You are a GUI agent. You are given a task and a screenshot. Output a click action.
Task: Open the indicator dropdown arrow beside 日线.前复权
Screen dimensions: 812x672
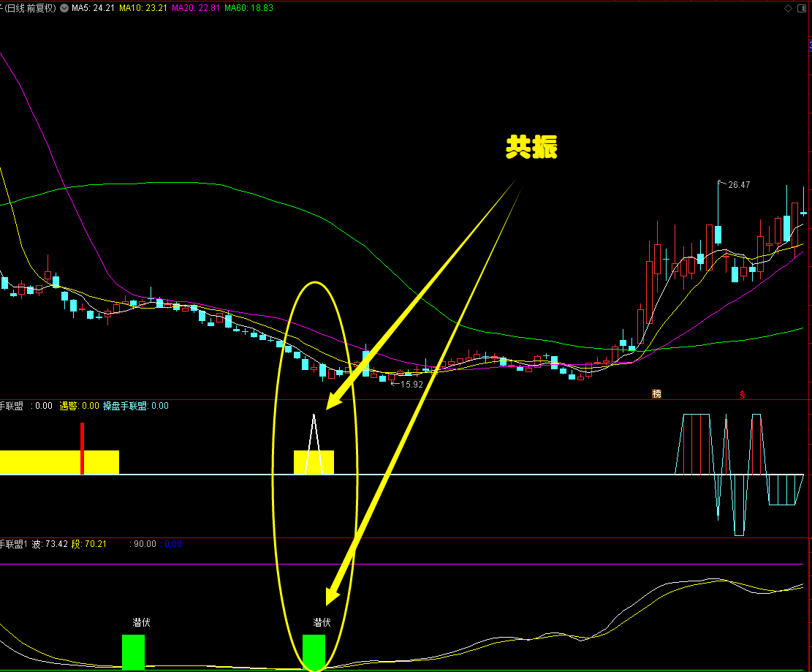coord(64,8)
